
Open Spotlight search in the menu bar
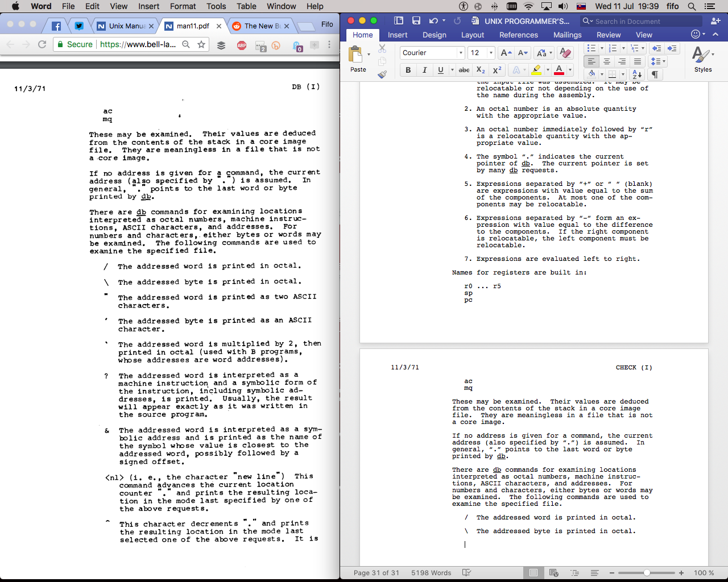(692, 6)
